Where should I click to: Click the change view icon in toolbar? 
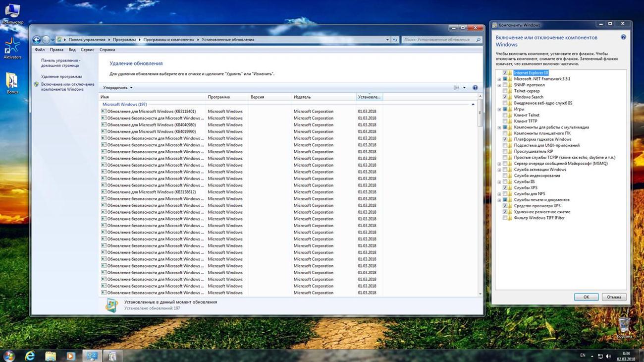[x=456, y=88]
